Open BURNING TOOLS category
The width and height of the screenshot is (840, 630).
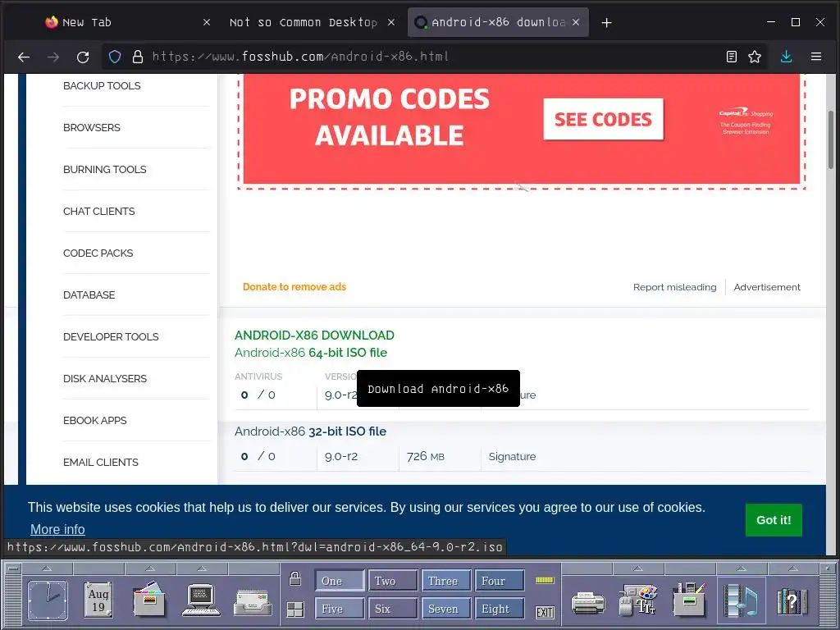click(104, 169)
